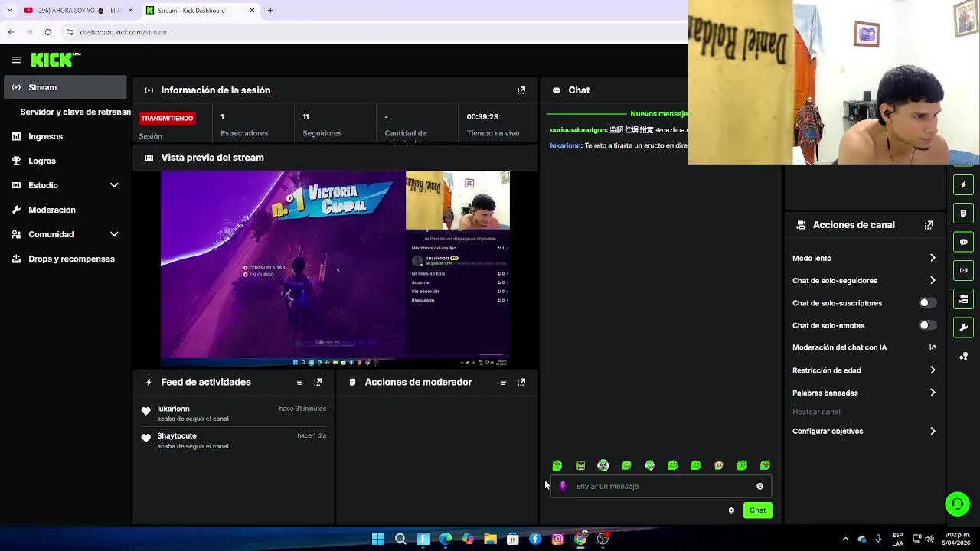Click the Enviar un mensaje input field
Screen dimensions: 980x551
[x=661, y=486]
